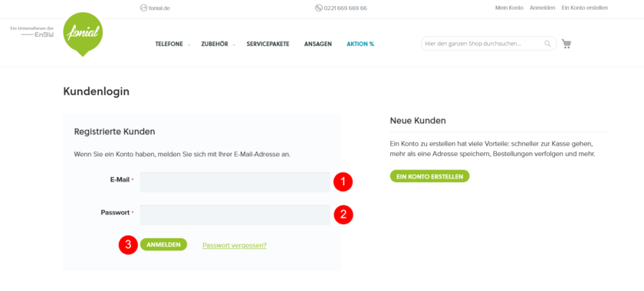
Task: Expand the Telefone menu arrow
Action: click(x=189, y=44)
